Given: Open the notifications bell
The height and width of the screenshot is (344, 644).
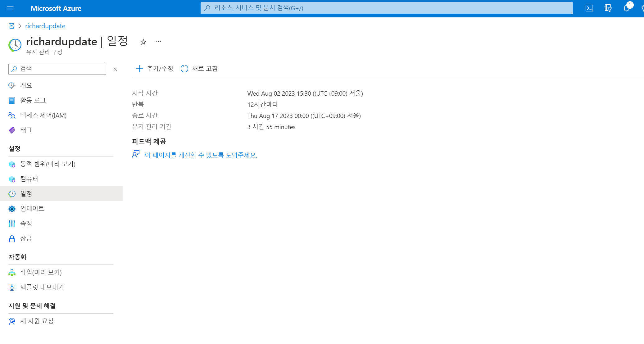Looking at the screenshot, I should pyautogui.click(x=626, y=8).
